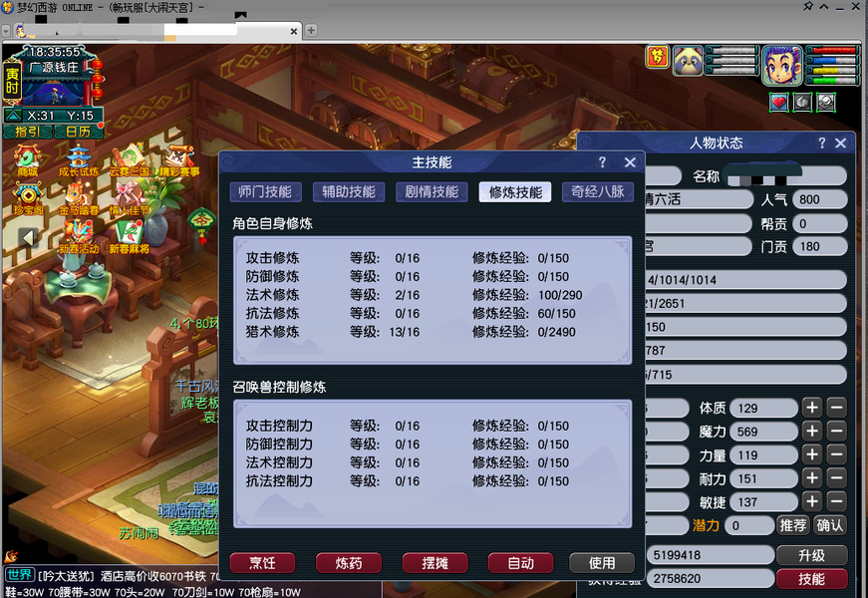Click the middle grey status icon
868x598 pixels.
[802, 102]
